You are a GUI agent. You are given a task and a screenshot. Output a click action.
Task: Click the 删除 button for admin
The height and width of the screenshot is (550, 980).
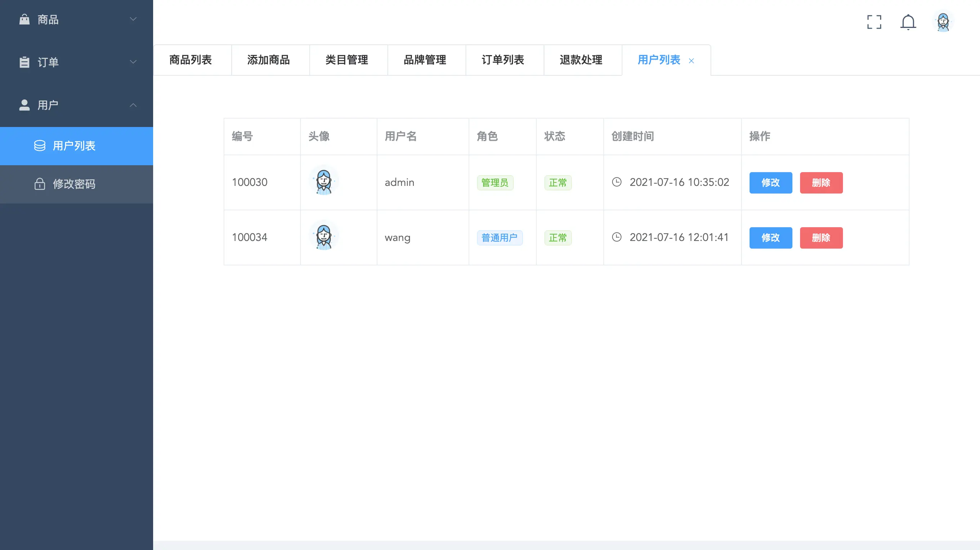[822, 182]
